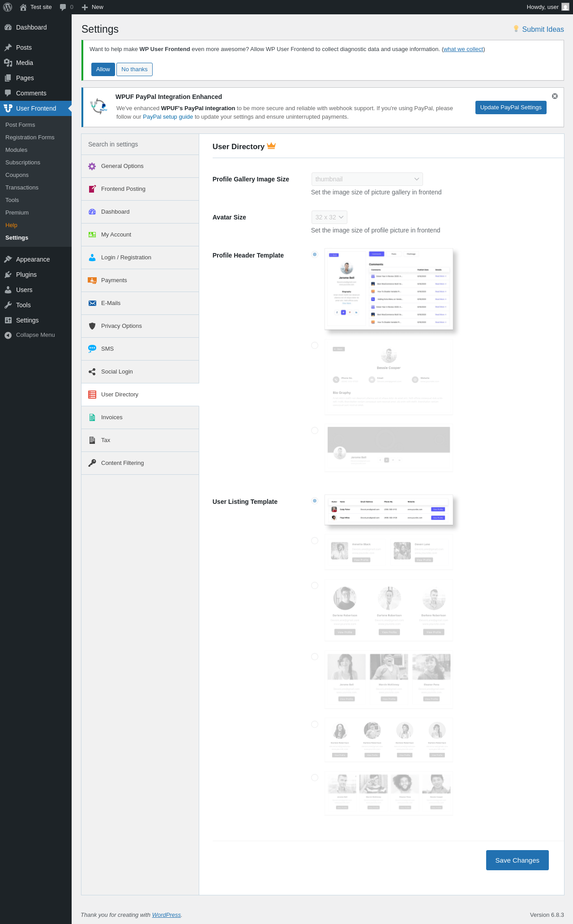Image resolution: width=573 pixels, height=924 pixels.
Task: Select the first Profile Header Template radio
Action: click(315, 254)
